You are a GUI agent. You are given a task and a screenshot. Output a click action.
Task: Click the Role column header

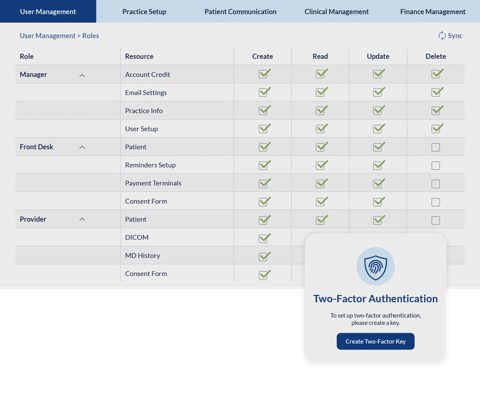click(27, 56)
